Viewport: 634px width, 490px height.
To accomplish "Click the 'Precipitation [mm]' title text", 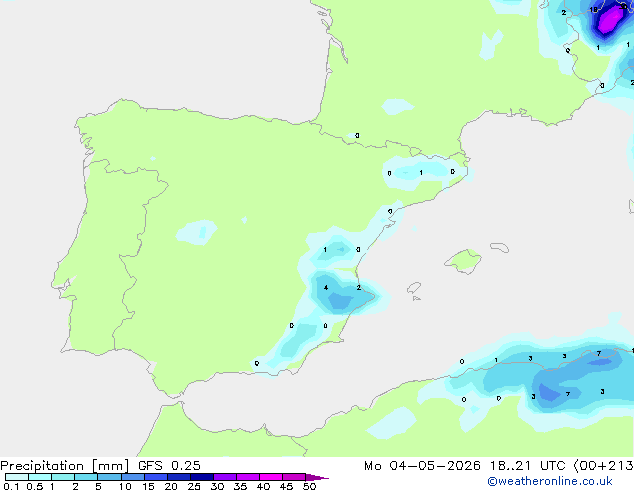I will point(65,466).
